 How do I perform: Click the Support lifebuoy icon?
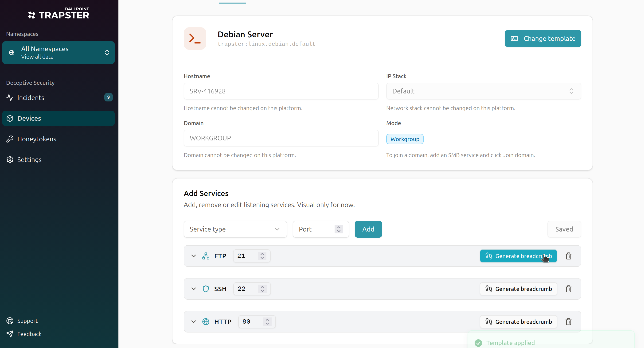click(10, 321)
